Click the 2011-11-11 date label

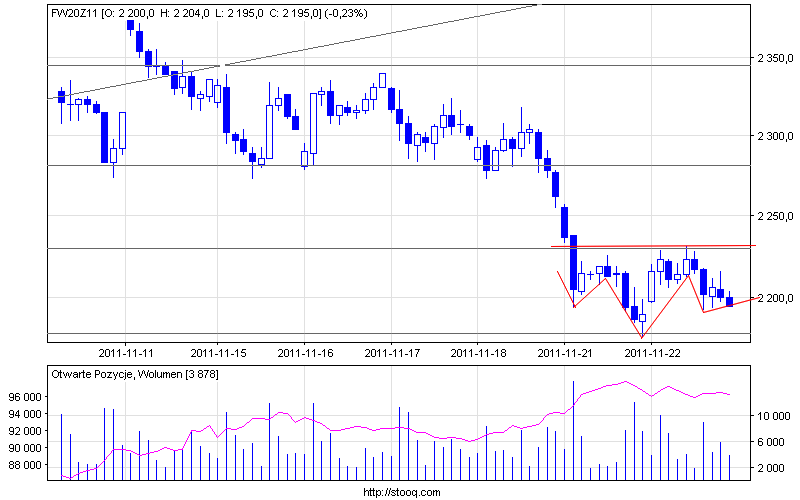pos(126,353)
